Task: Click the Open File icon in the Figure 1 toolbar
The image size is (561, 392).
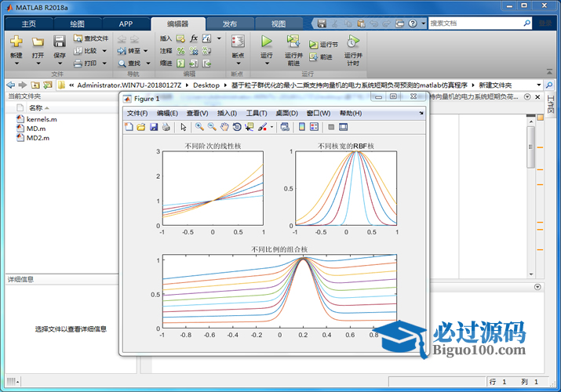Action: click(x=141, y=127)
